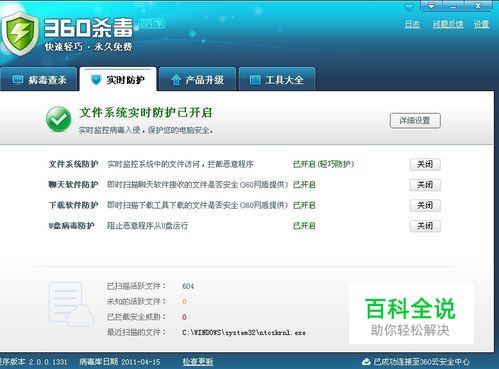Image resolution: width=499 pixels, height=369 pixels.
Task: Select the 实时防护 tab
Action: pos(118,79)
